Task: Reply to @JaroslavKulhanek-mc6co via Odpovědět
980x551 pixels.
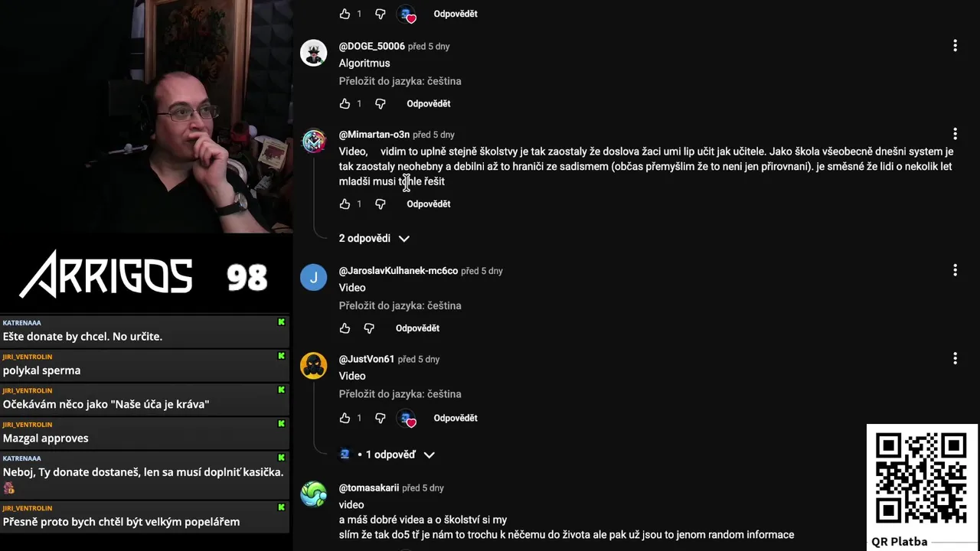Action: coord(417,328)
